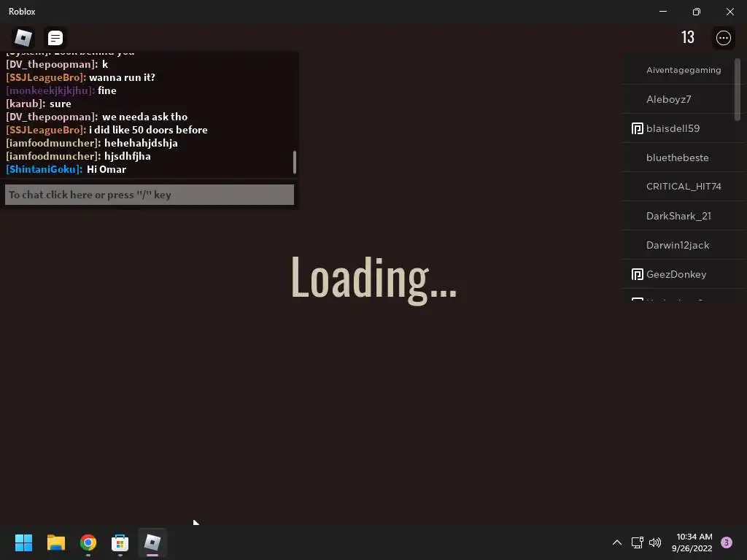Click 'i did like 50 doors before' message
This screenshot has width=747, height=560.
pyautogui.click(x=148, y=130)
